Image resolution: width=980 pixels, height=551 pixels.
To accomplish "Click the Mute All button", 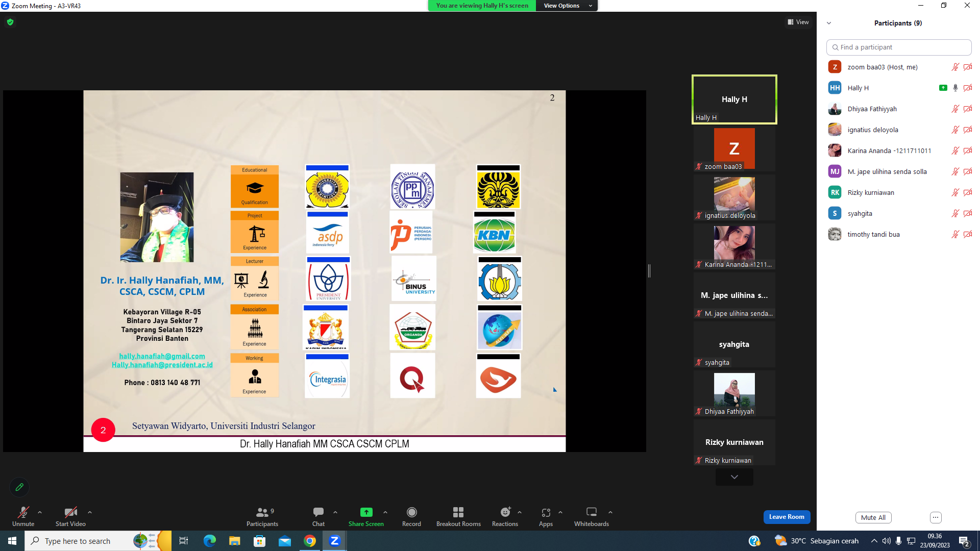I will click(x=873, y=517).
